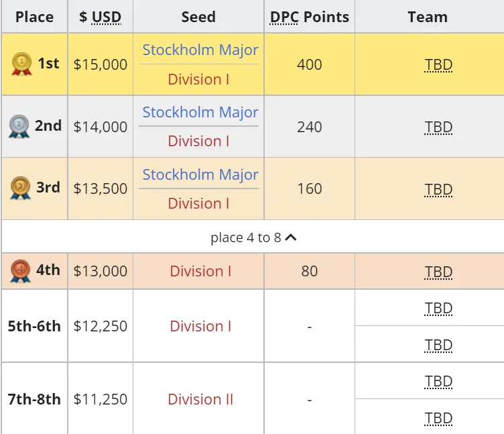
Task: Open Division I link in 3rd place row
Action: click(x=198, y=204)
